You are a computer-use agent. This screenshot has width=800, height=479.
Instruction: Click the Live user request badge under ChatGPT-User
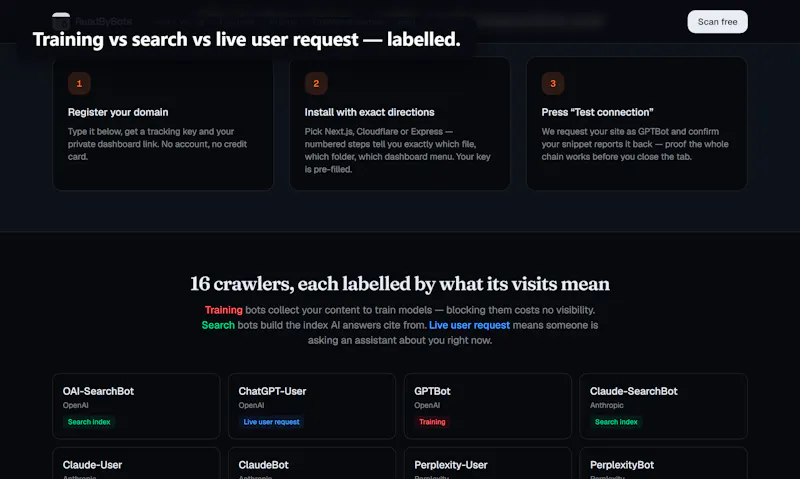(271, 422)
